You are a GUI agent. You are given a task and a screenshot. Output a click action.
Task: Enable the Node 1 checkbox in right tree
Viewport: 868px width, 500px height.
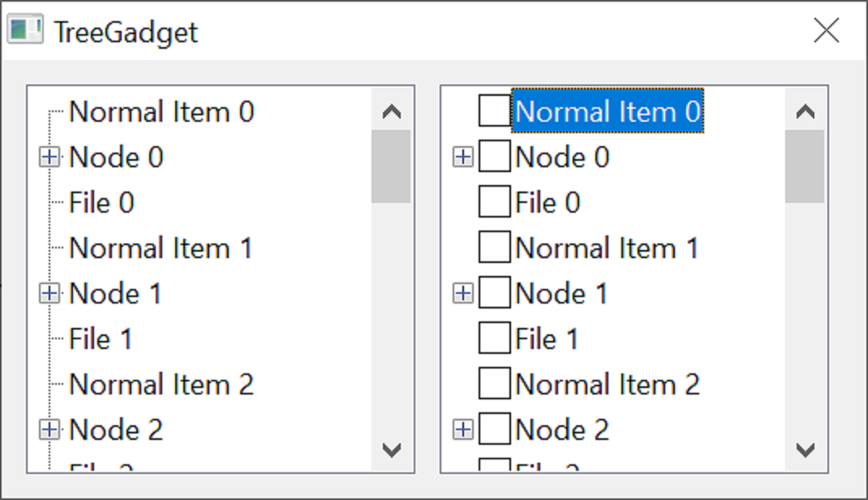coord(494,294)
